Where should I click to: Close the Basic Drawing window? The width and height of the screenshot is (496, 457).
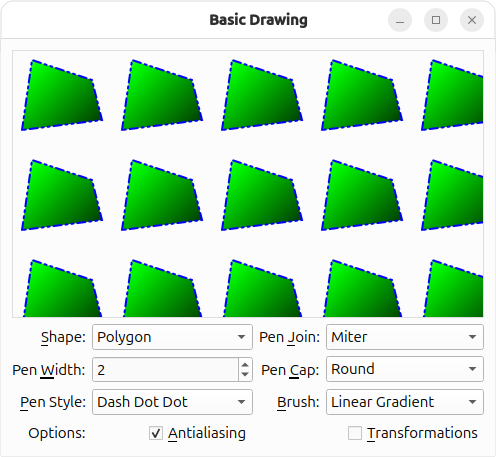point(472,20)
